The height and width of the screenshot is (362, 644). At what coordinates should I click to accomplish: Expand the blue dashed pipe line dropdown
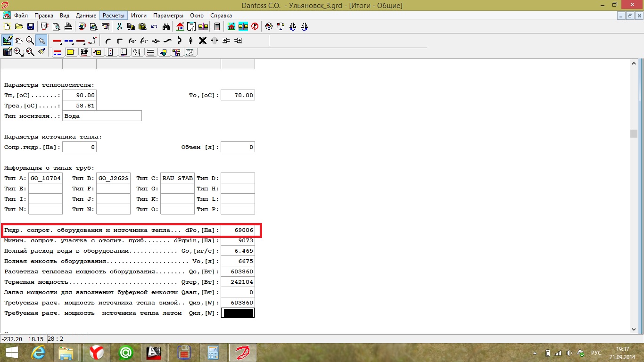(x=69, y=41)
